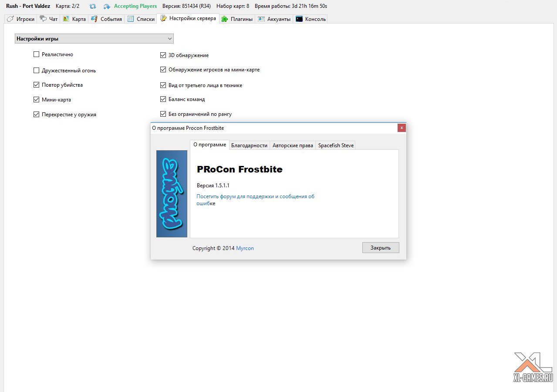Click the next-map arrow icon beside Accepting Players
557x392 pixels.
point(107,7)
